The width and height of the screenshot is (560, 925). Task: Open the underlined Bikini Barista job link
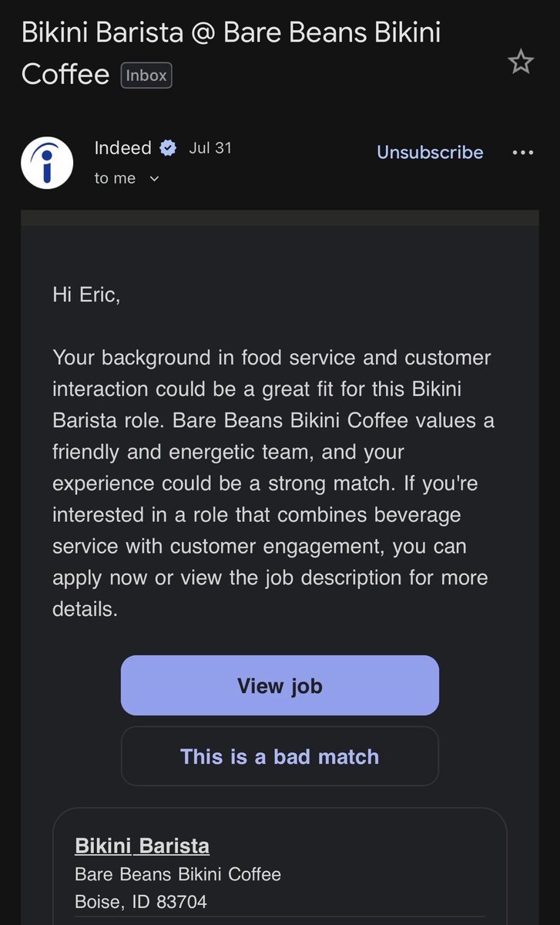[x=142, y=846]
